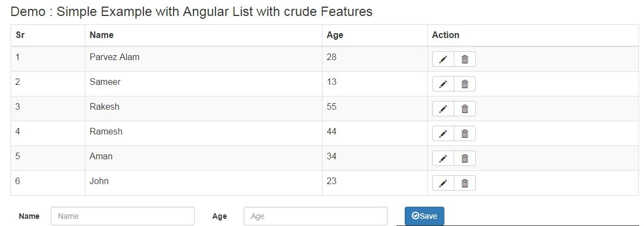Edit John's record

pyautogui.click(x=443, y=183)
